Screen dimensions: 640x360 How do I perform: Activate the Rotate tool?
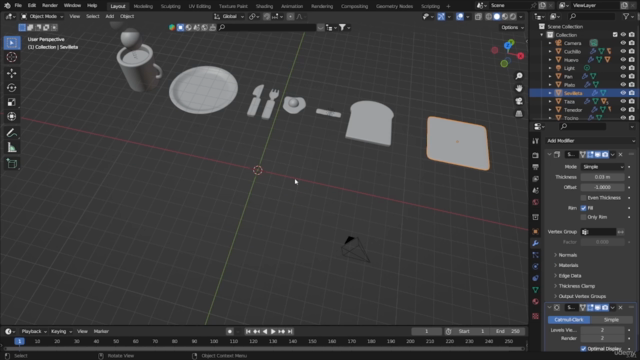[x=11, y=88]
